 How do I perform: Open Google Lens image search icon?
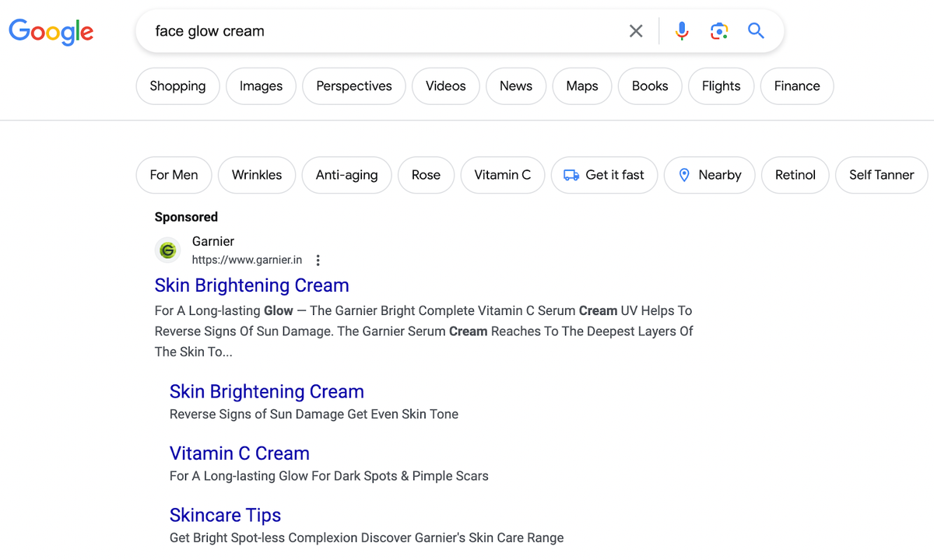click(719, 31)
